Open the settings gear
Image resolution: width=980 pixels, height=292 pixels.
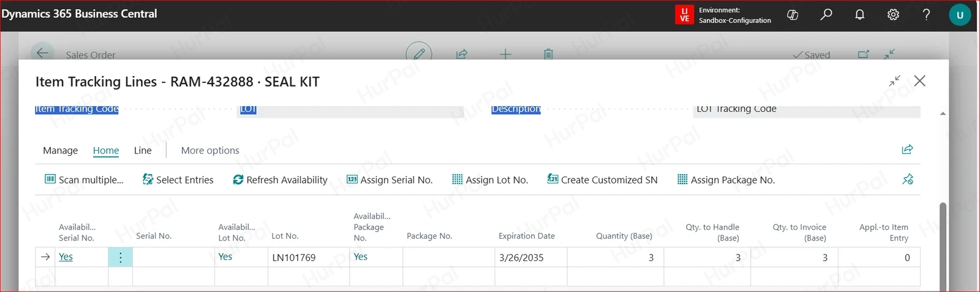click(893, 15)
